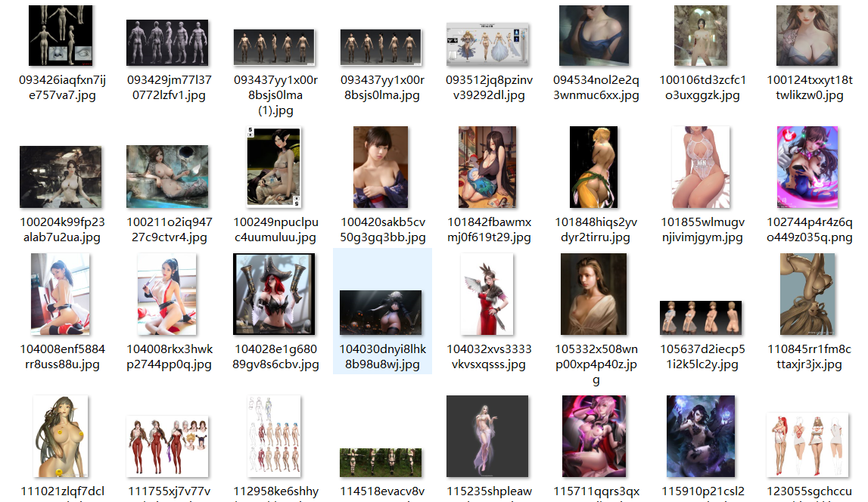
Task: Select the thumbnail of 101855wlmugvnjivimjgym.jpg
Action: pyautogui.click(x=701, y=167)
